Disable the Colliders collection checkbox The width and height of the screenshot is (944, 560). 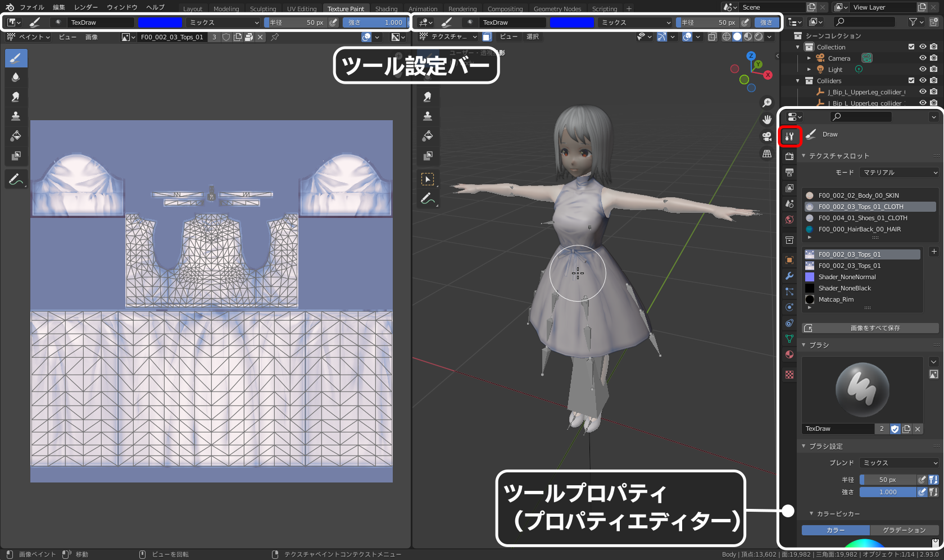click(911, 81)
